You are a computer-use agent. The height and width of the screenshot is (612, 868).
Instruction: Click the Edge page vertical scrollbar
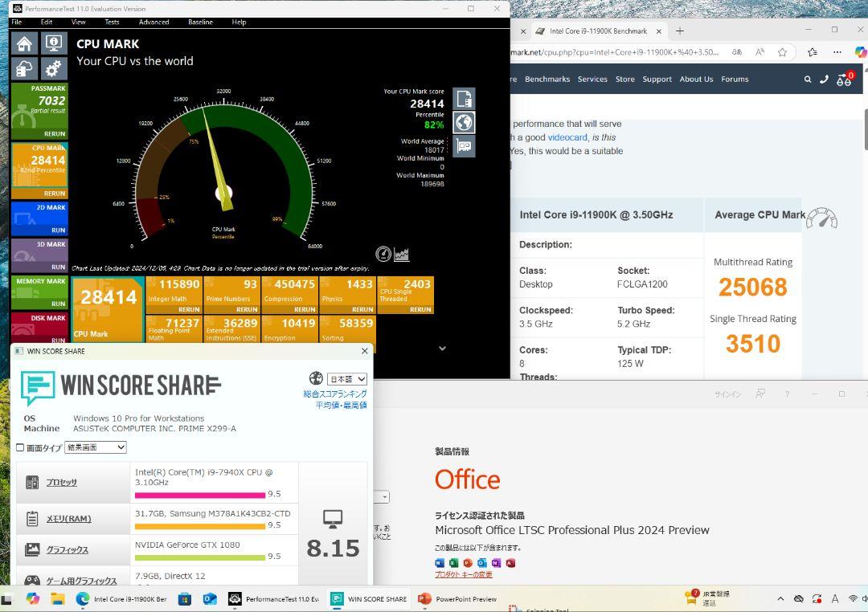point(866,129)
